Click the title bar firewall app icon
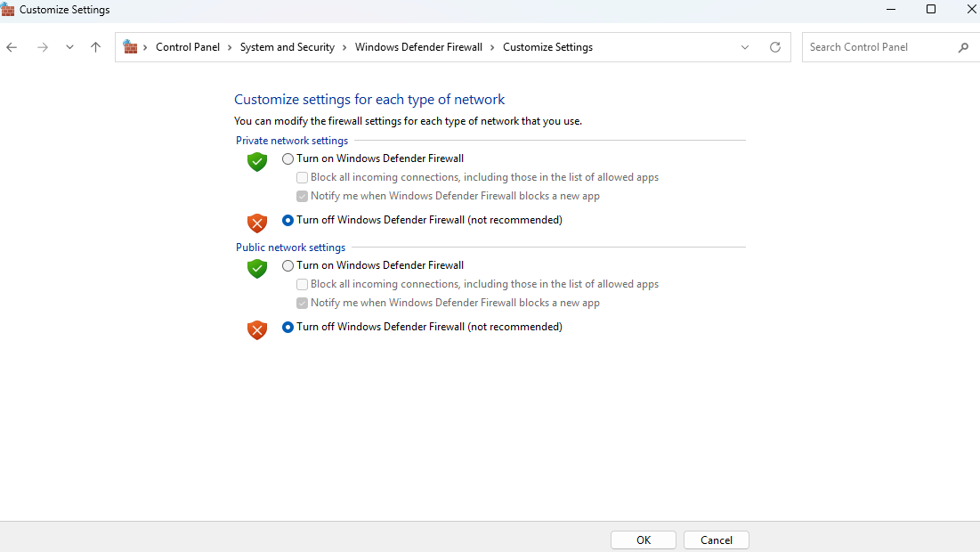980x552 pixels. 7,10
